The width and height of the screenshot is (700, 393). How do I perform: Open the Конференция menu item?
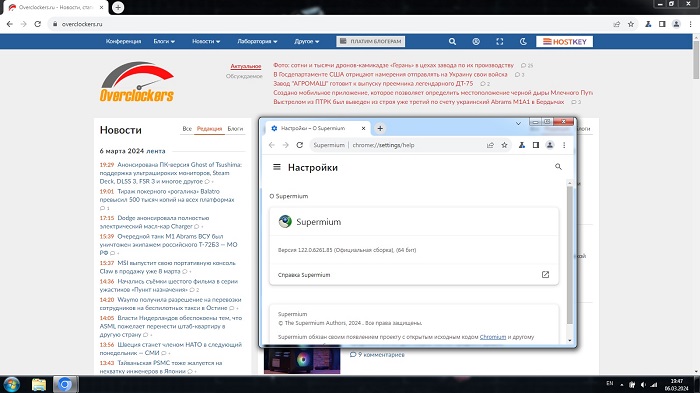pyautogui.click(x=123, y=42)
